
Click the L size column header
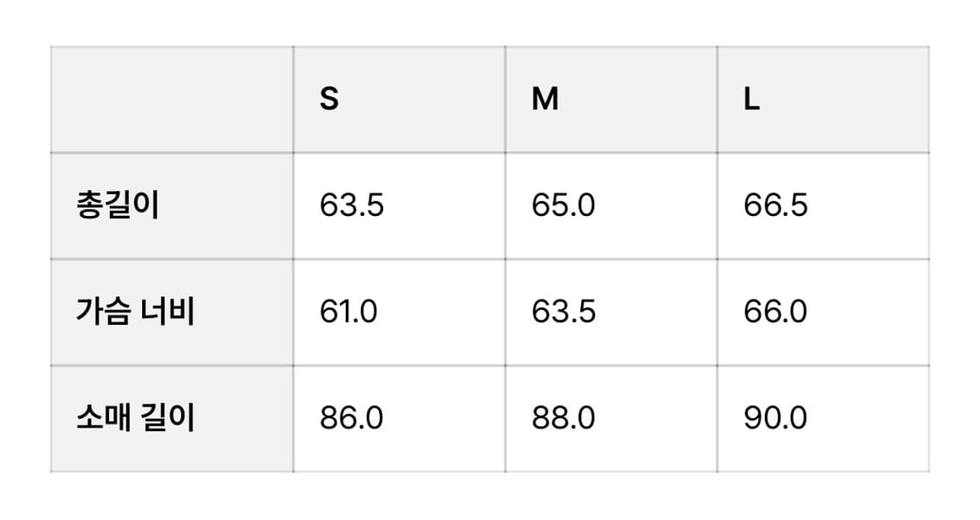[752, 100]
